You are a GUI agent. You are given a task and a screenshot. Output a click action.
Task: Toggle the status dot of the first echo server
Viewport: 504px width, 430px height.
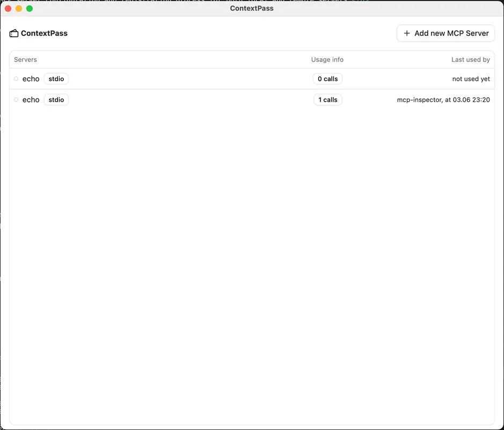16,78
